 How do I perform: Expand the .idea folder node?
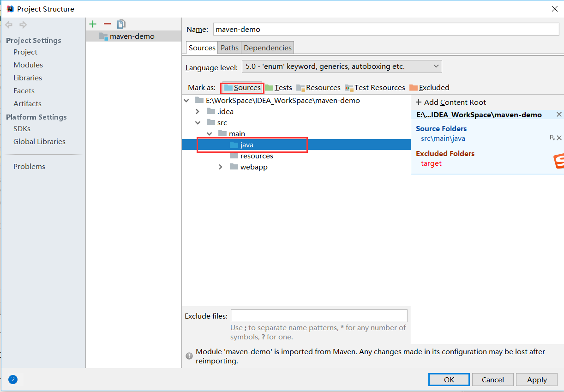coord(198,112)
